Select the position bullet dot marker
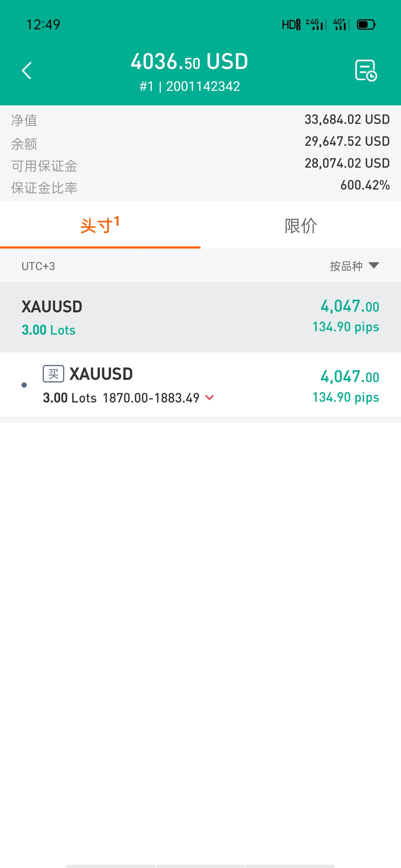 (x=24, y=385)
